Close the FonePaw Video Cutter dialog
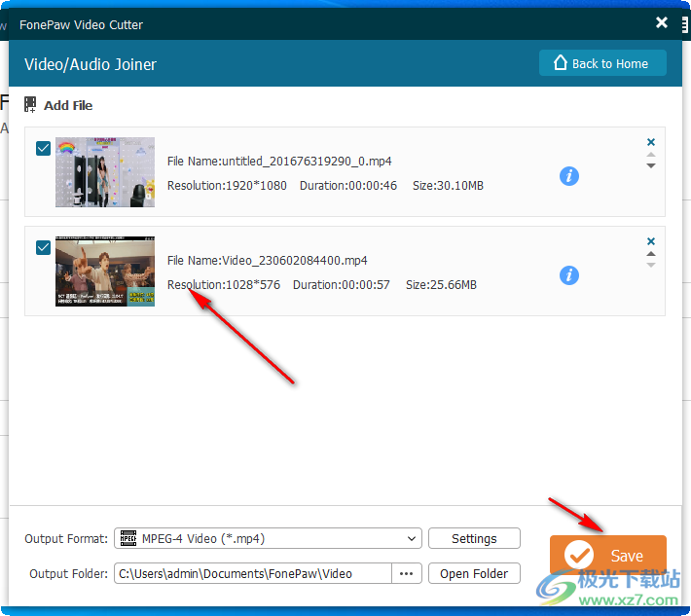The width and height of the screenshot is (691, 616). point(661,22)
